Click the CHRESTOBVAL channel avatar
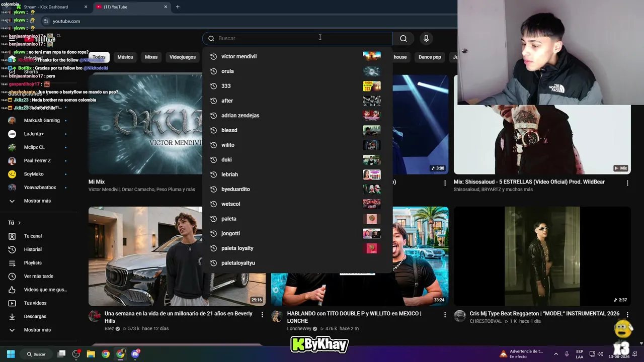 460,316
